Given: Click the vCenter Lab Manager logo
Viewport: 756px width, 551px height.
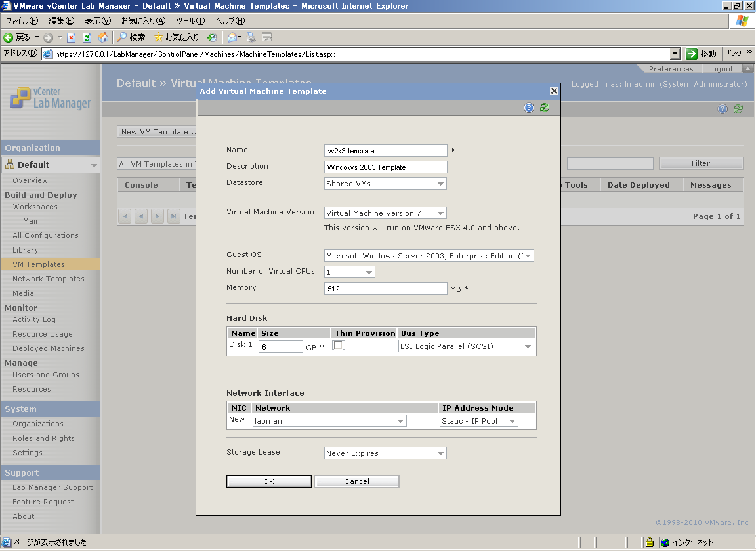Looking at the screenshot, I should tap(50, 98).
